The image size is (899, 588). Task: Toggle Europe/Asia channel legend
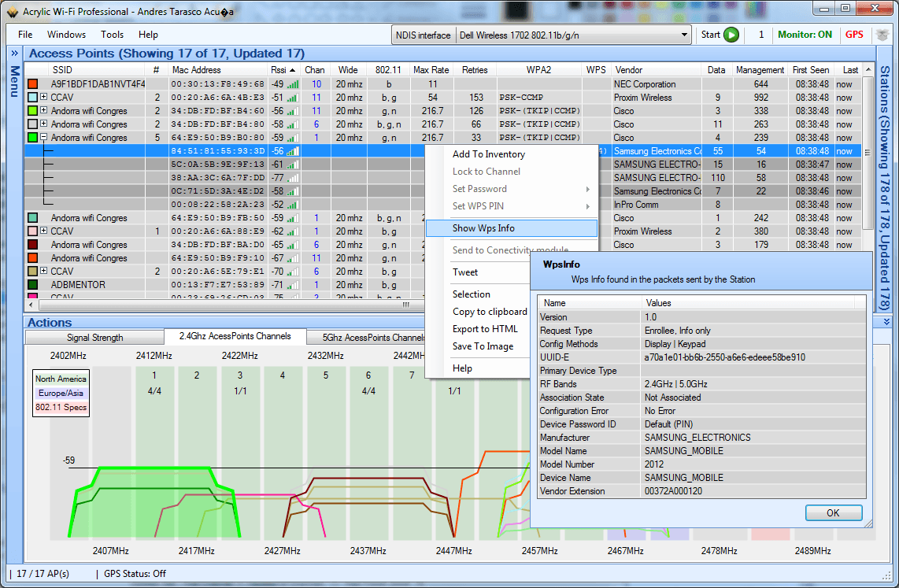(61, 393)
